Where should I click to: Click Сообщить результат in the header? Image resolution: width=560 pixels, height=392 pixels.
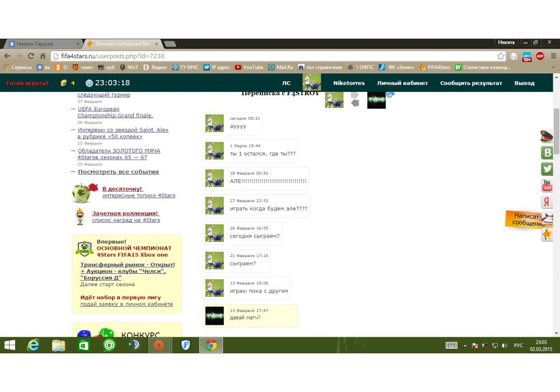(471, 83)
